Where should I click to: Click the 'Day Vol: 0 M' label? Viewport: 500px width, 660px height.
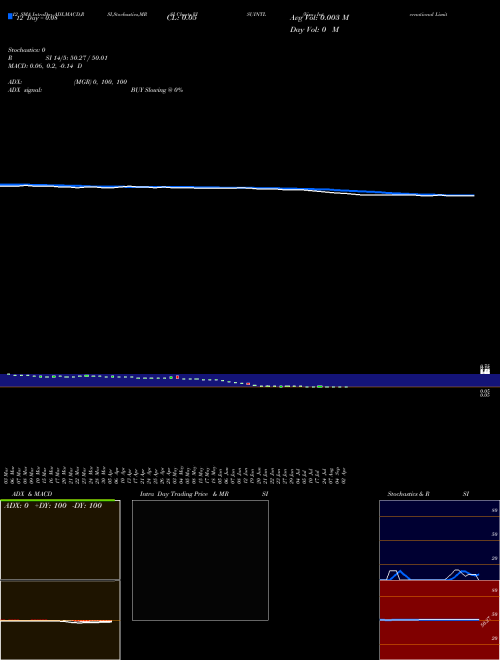(314, 30)
